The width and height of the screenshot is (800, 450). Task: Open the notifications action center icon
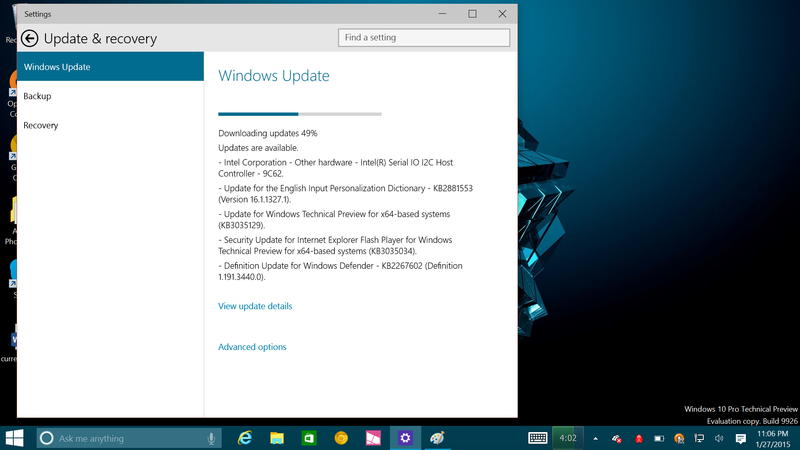[x=741, y=438]
